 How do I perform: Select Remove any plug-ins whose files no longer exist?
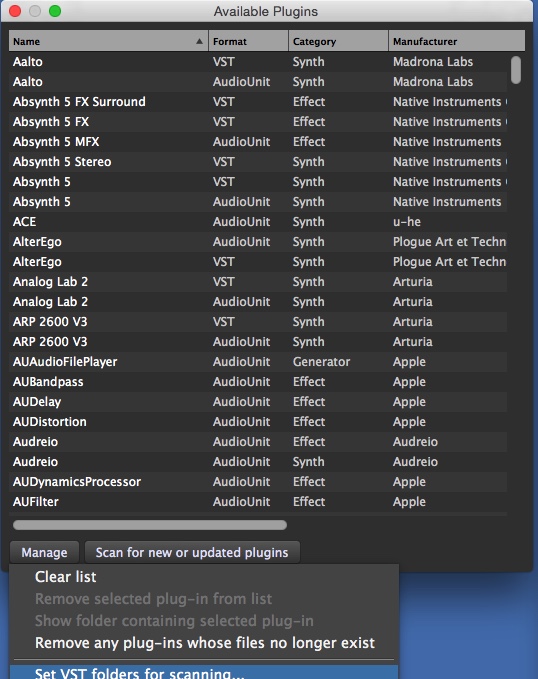[x=204, y=643]
